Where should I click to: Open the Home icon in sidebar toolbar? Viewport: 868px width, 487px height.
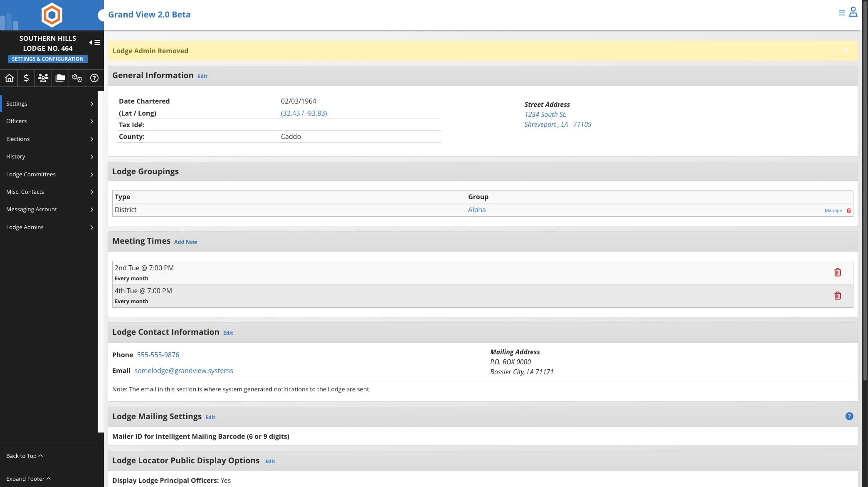[x=9, y=78]
